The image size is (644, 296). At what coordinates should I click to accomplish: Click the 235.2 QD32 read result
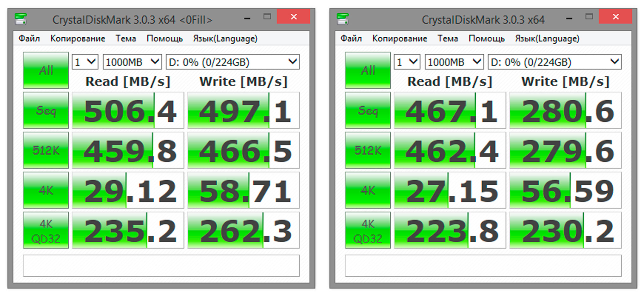[x=128, y=230]
